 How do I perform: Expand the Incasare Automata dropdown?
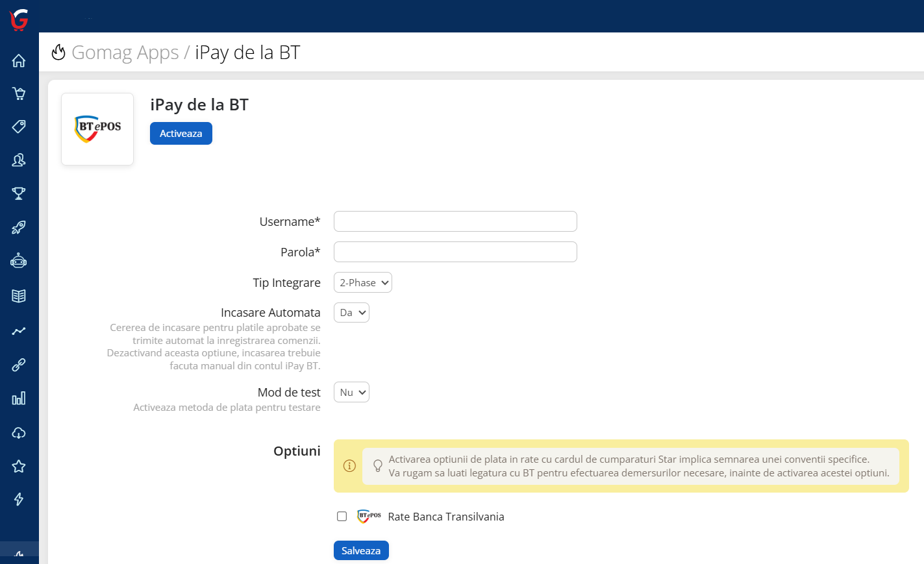[351, 313]
